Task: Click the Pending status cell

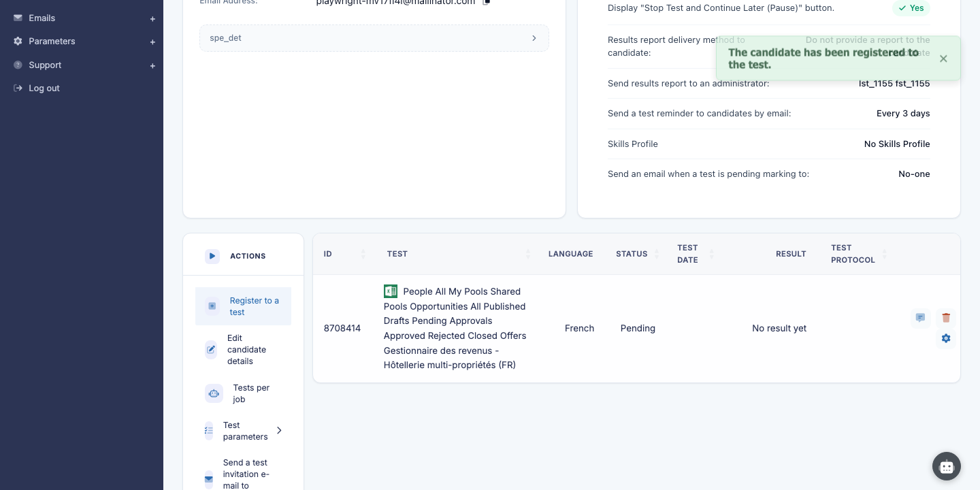Action: click(x=638, y=328)
